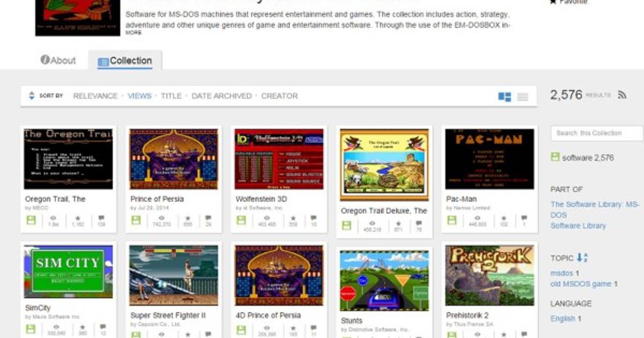
Task: Click Pac-Man software type floppy icon
Action: (452, 221)
